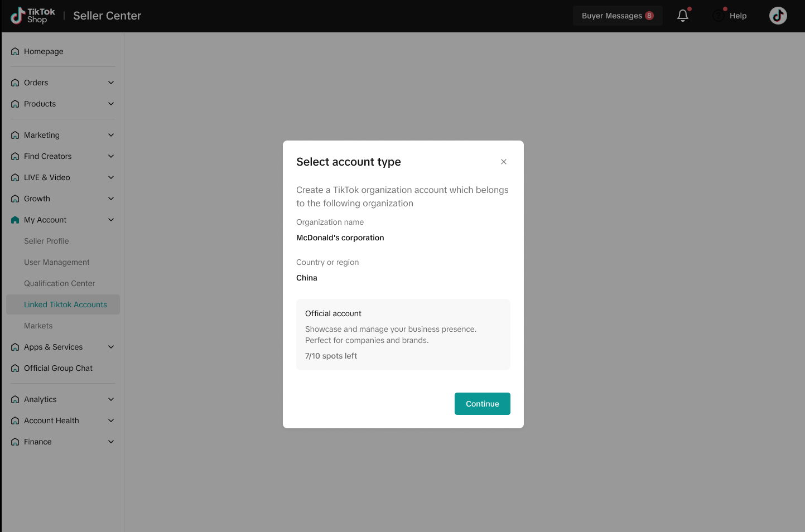Viewport: 805px width, 532px height.
Task: Open Seller Profile submenu item
Action: (46, 241)
